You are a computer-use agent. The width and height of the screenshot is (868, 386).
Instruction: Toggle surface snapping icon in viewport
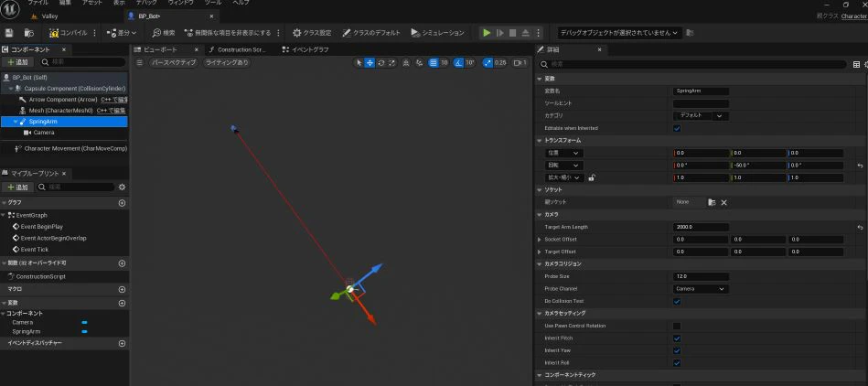[420, 62]
